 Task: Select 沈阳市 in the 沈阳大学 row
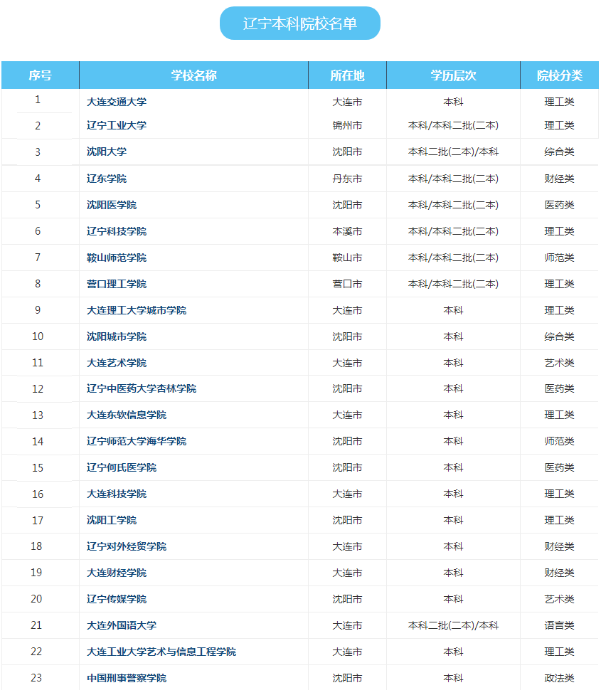347,152
